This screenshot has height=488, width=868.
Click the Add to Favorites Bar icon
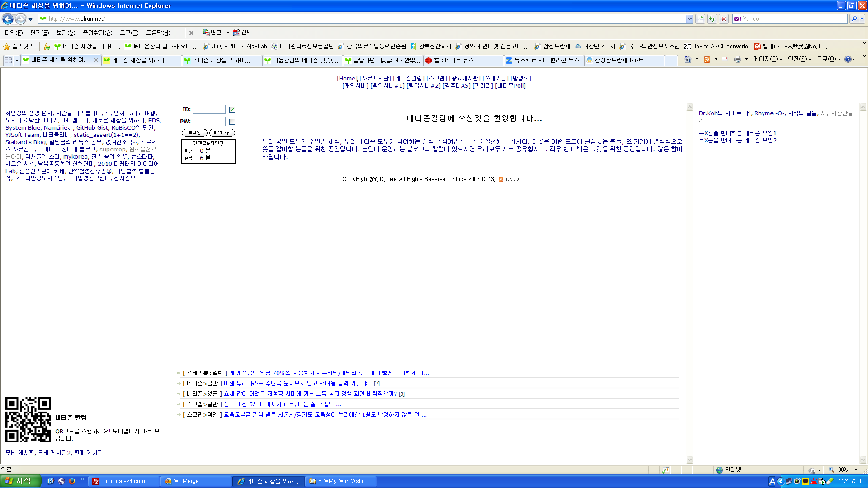(x=47, y=46)
